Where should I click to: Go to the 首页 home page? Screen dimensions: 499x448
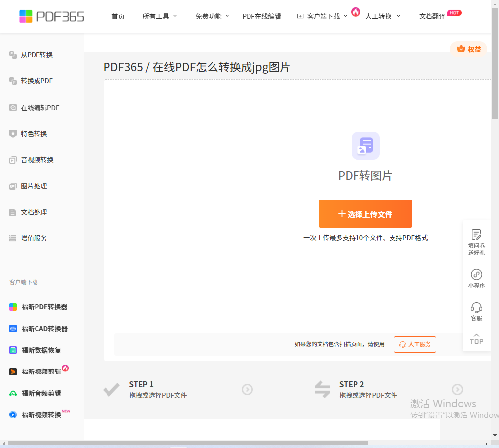tap(118, 17)
